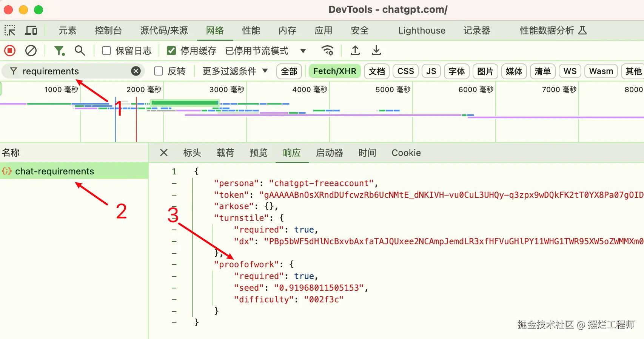This screenshot has width=644, height=339.
Task: Select the 网络 panel tab
Action: point(215,30)
